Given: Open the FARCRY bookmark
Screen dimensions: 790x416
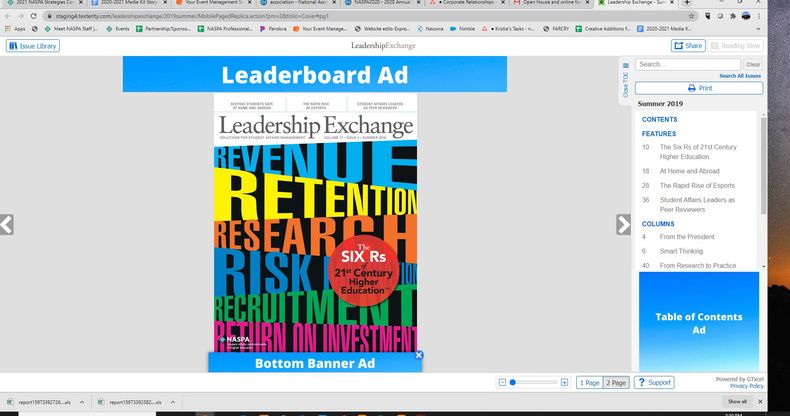Looking at the screenshot, I should tap(556, 29).
